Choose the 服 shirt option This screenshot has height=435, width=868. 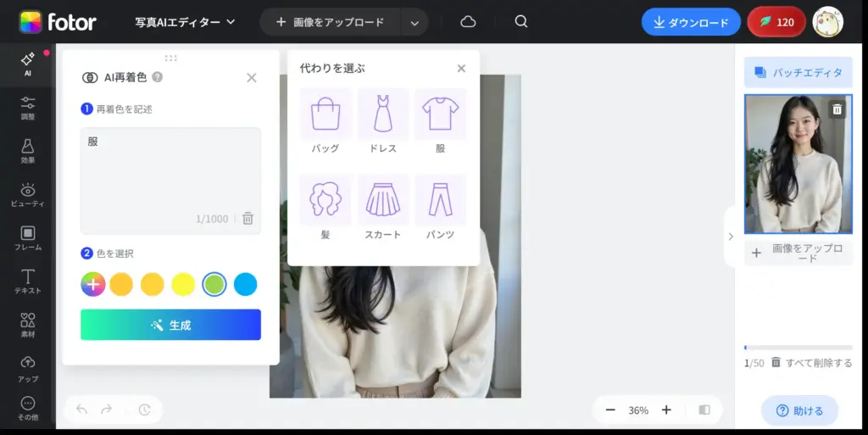tap(440, 120)
